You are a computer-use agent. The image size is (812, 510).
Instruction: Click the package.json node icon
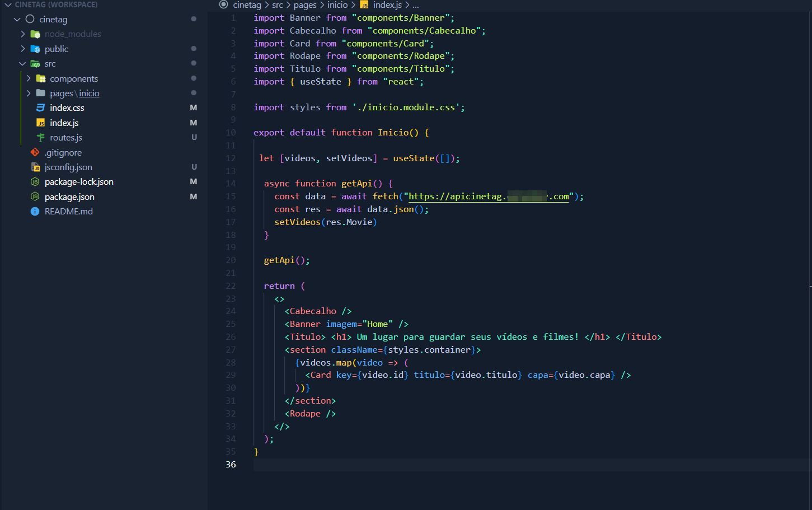pyautogui.click(x=35, y=196)
